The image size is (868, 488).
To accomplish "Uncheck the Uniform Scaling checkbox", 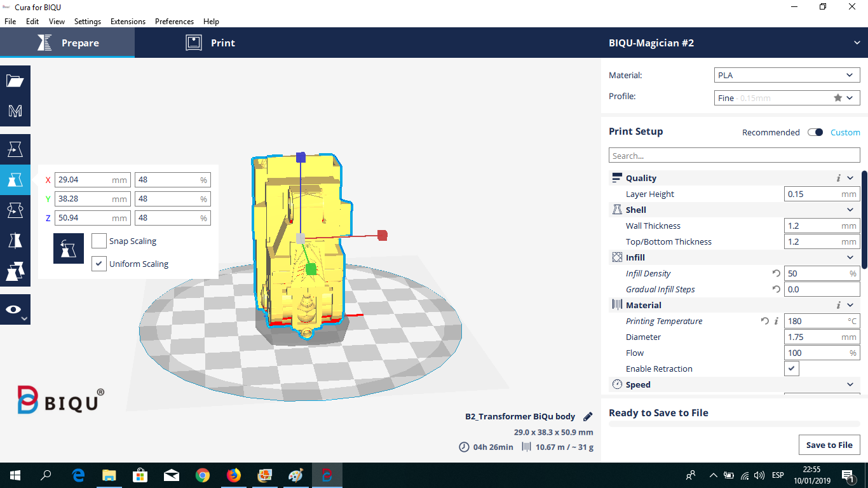I will coord(99,264).
